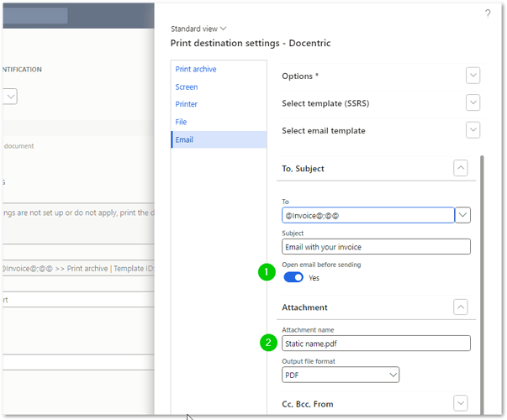The height and width of the screenshot is (420, 507).
Task: Open the To field dropdown arrow
Action: click(463, 215)
